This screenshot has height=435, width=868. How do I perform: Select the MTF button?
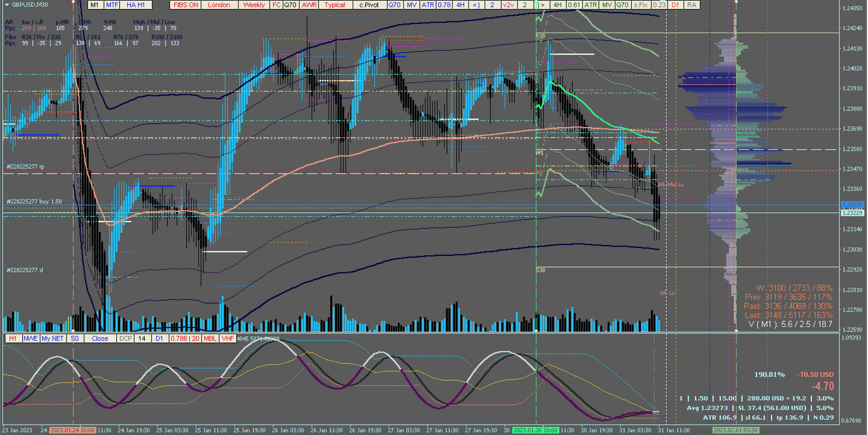tap(112, 5)
